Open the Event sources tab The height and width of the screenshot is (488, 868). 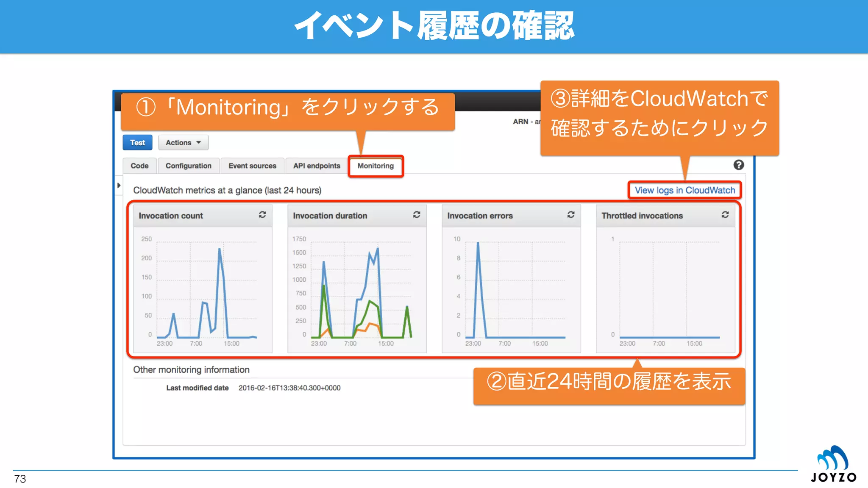click(x=252, y=166)
